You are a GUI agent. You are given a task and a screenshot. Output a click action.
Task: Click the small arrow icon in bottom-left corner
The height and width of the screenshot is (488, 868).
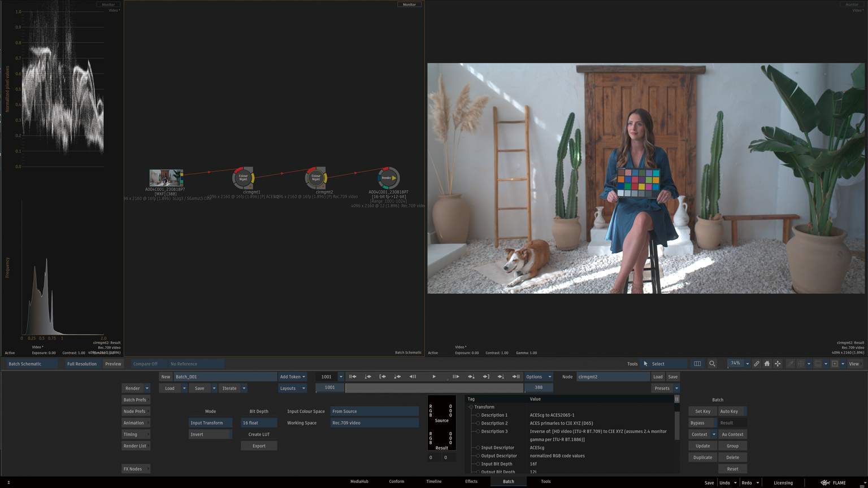click(8, 483)
